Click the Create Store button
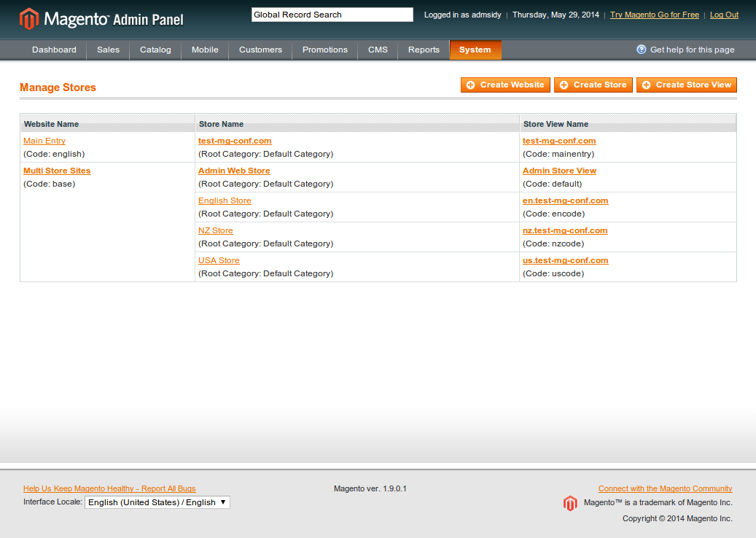 pos(593,85)
